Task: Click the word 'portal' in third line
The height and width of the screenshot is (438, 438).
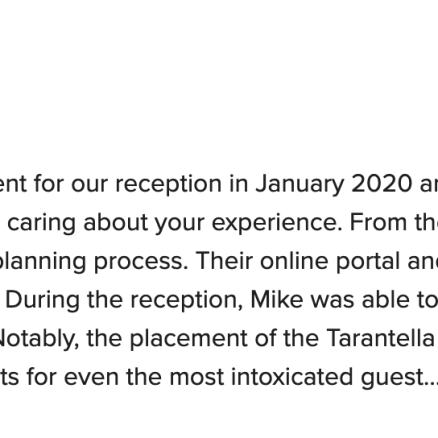Action: click(x=357, y=262)
